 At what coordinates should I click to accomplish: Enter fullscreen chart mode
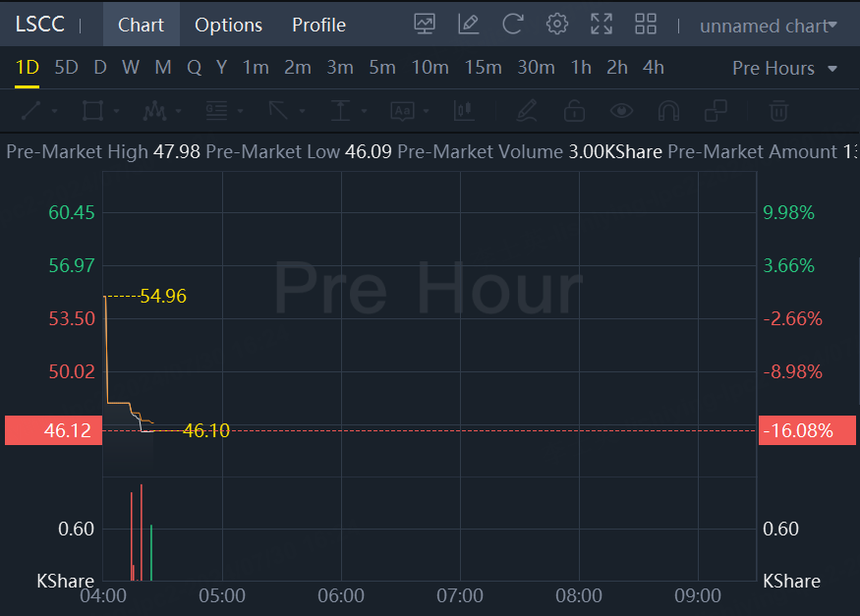[x=602, y=25]
